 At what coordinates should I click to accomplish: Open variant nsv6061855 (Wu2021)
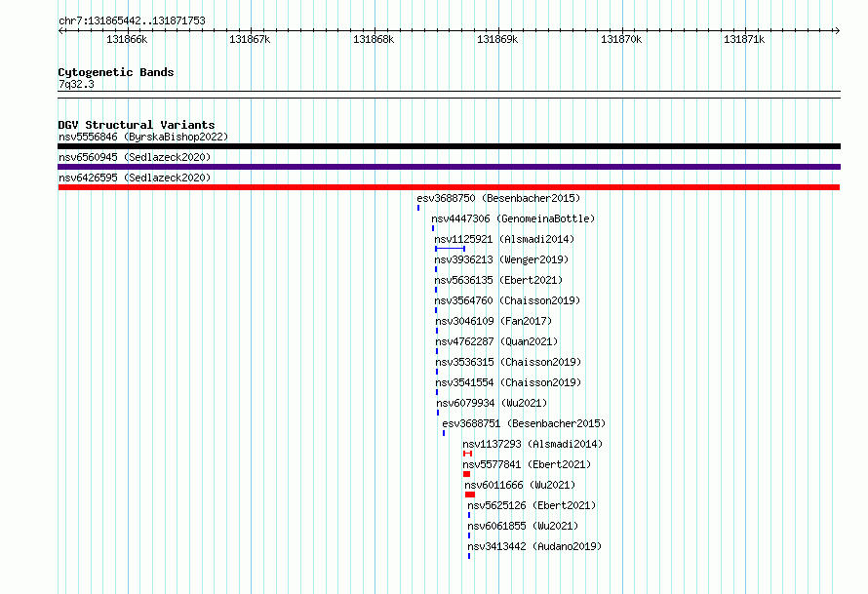point(523,526)
